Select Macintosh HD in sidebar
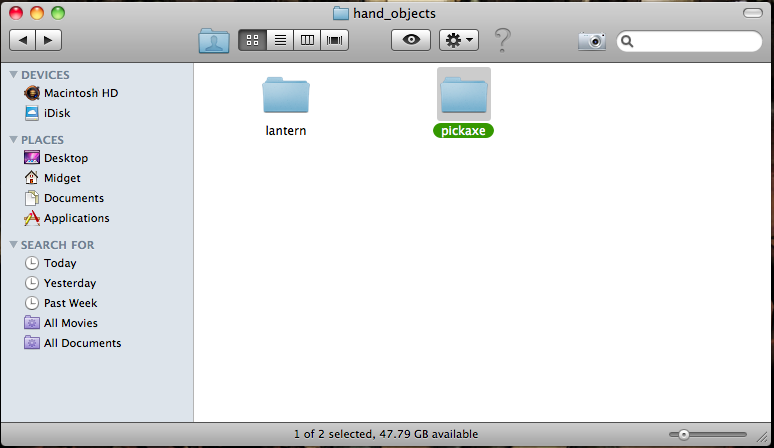774x448 pixels. point(80,93)
